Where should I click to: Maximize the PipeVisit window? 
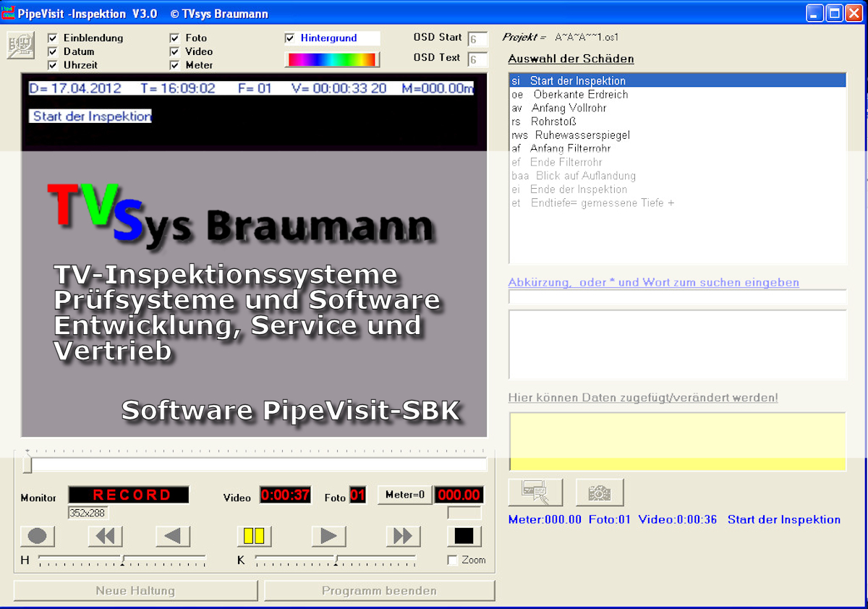tap(835, 13)
